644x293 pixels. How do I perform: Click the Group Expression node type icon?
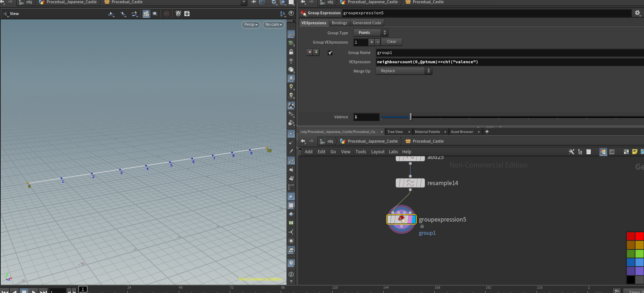click(x=303, y=13)
